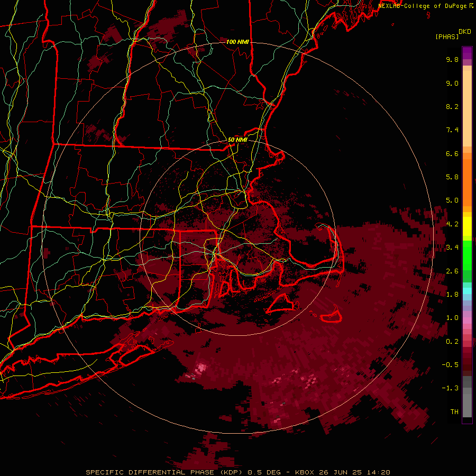Click the 9.0 scale value

coord(452,83)
